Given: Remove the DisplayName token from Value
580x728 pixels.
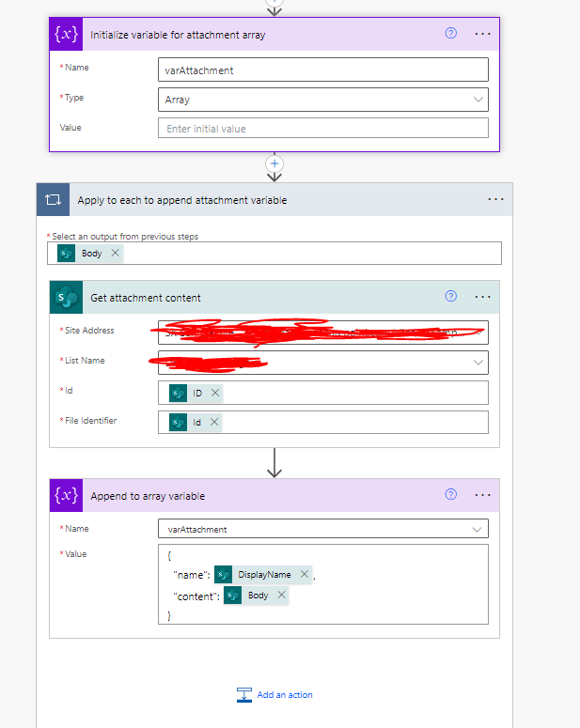Looking at the screenshot, I should pos(305,574).
